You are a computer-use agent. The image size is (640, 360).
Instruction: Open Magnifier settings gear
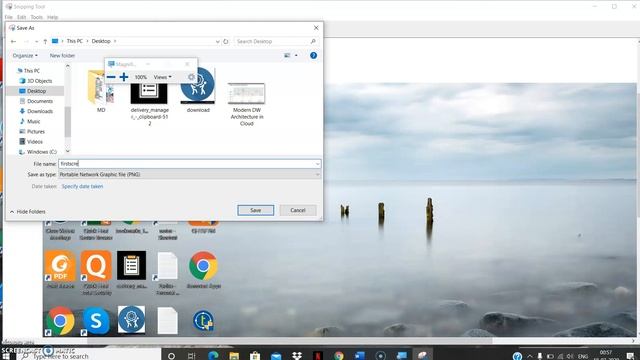pos(191,77)
